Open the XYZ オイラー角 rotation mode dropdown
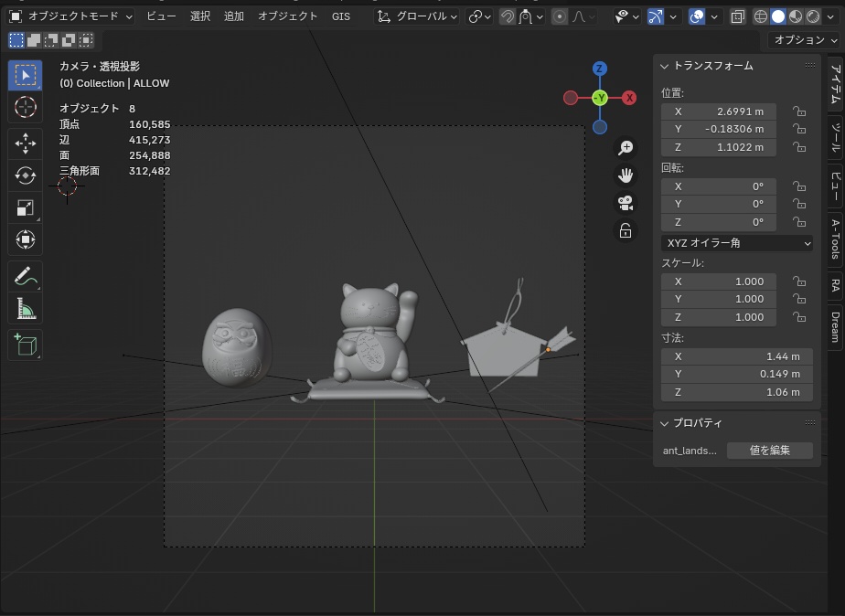Screen dimensions: 845x616 (736, 243)
